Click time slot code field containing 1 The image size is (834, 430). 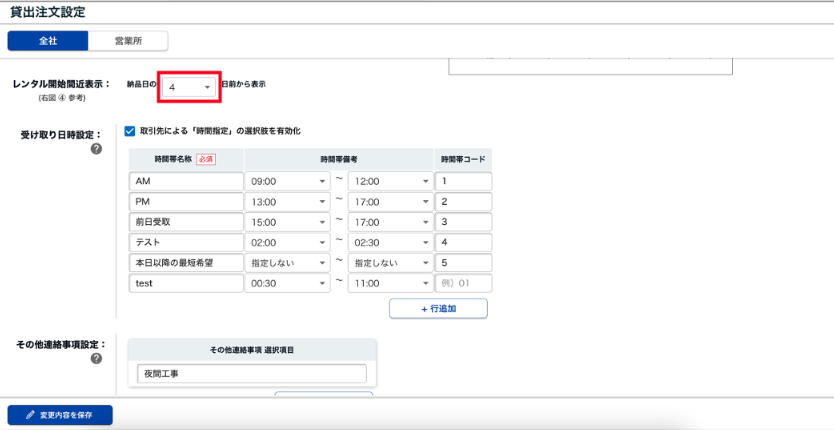[x=463, y=182]
